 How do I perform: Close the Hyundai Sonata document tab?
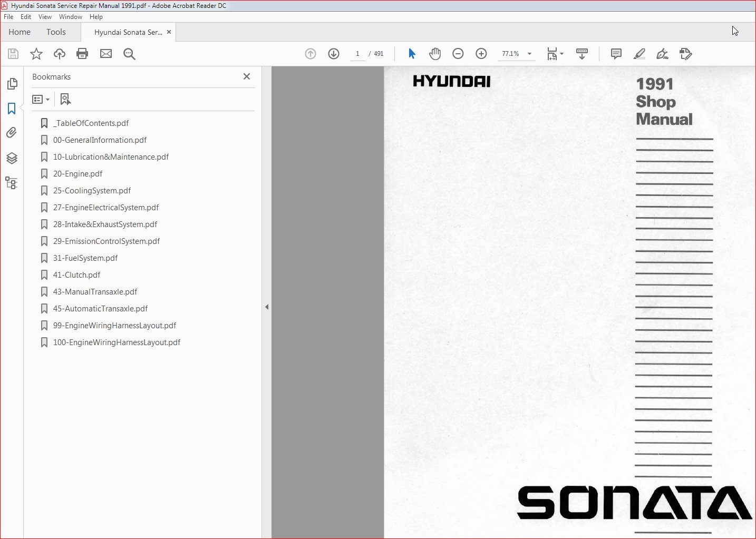tap(169, 32)
